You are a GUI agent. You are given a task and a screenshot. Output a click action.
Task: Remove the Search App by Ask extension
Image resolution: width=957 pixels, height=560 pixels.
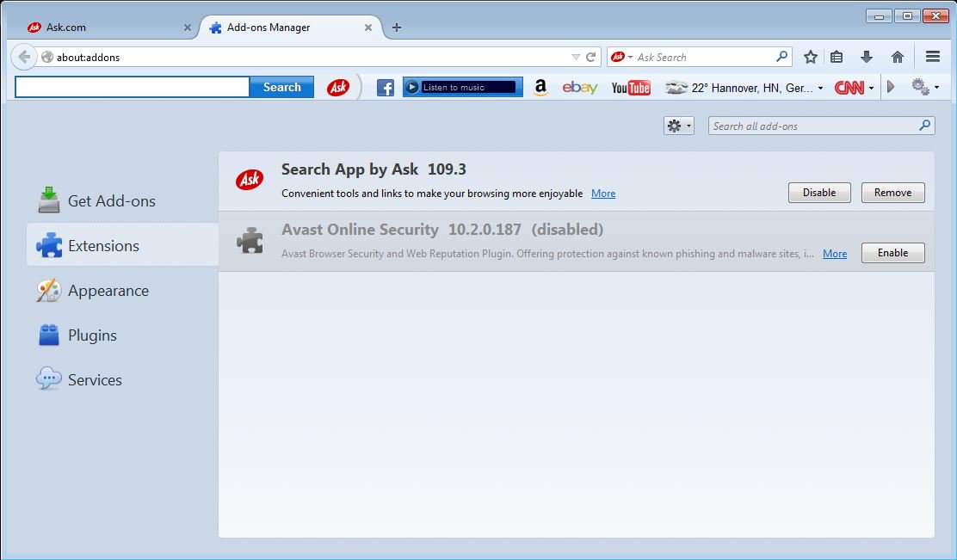(892, 193)
